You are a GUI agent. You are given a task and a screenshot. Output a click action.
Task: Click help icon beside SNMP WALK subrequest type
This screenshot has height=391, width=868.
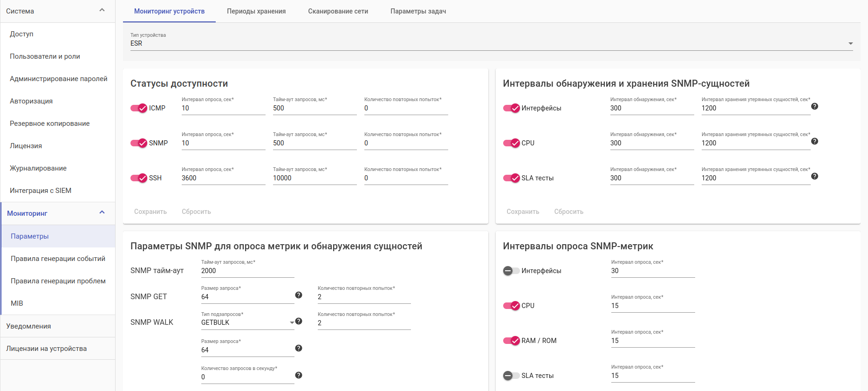pos(299,321)
